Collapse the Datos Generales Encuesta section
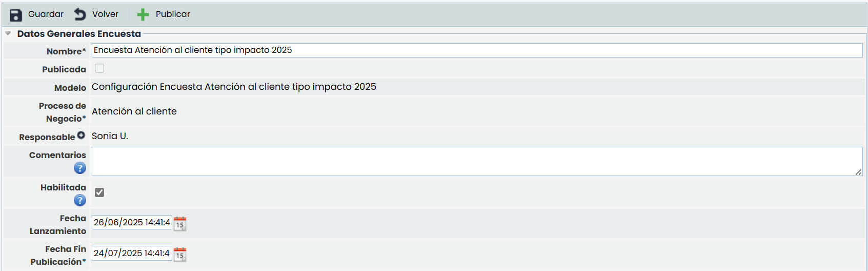This screenshot has width=868, height=271. pyautogui.click(x=8, y=34)
